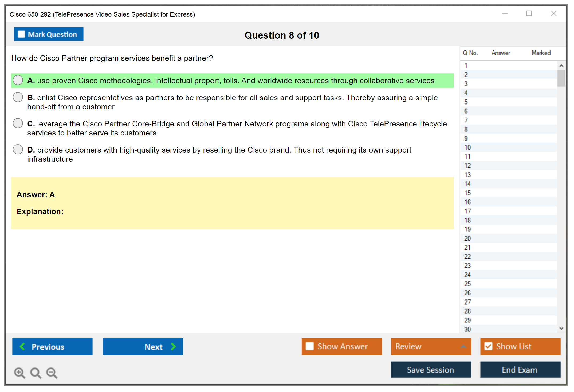Click the green right arrow on Next
The height and width of the screenshot is (392, 574).
tap(173, 346)
